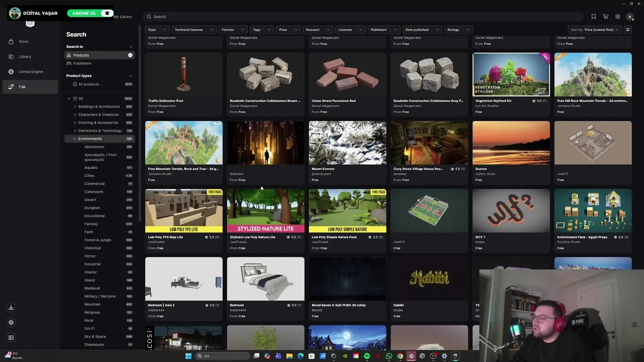
Task: Open Low Poly FPS Map Lite title
Action: pyautogui.click(x=165, y=237)
